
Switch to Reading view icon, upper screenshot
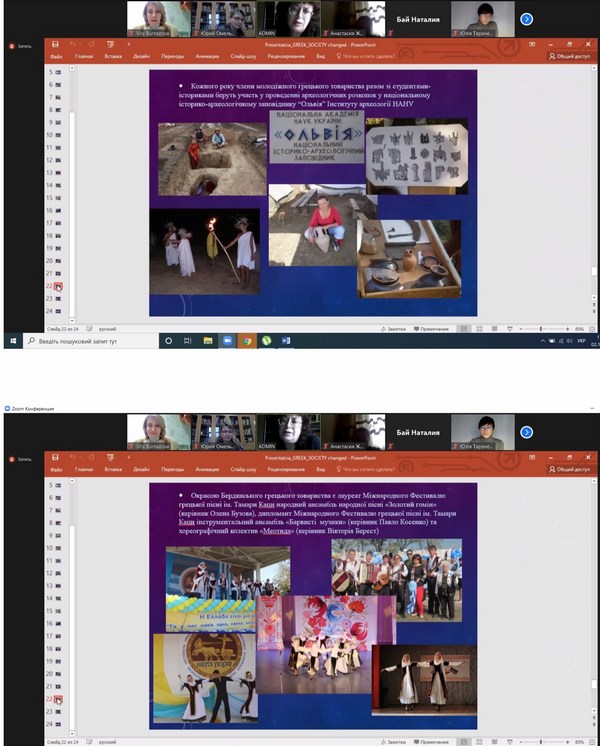pos(494,329)
